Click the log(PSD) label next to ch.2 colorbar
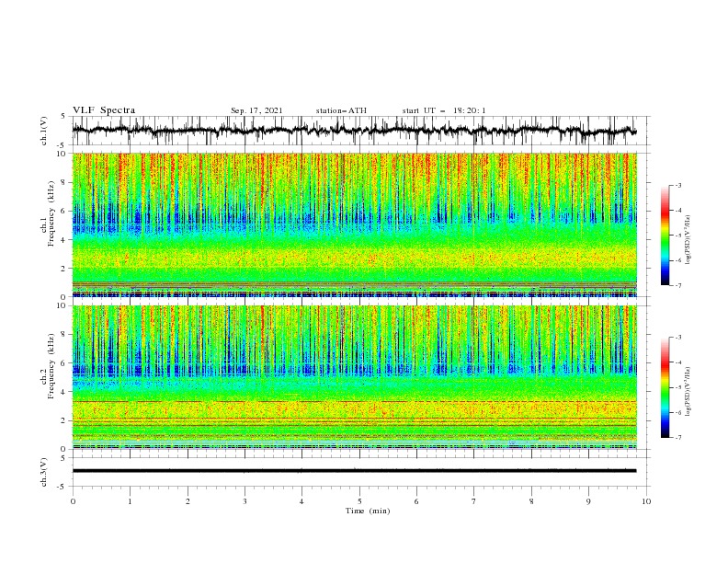The image size is (728, 563). click(x=688, y=392)
